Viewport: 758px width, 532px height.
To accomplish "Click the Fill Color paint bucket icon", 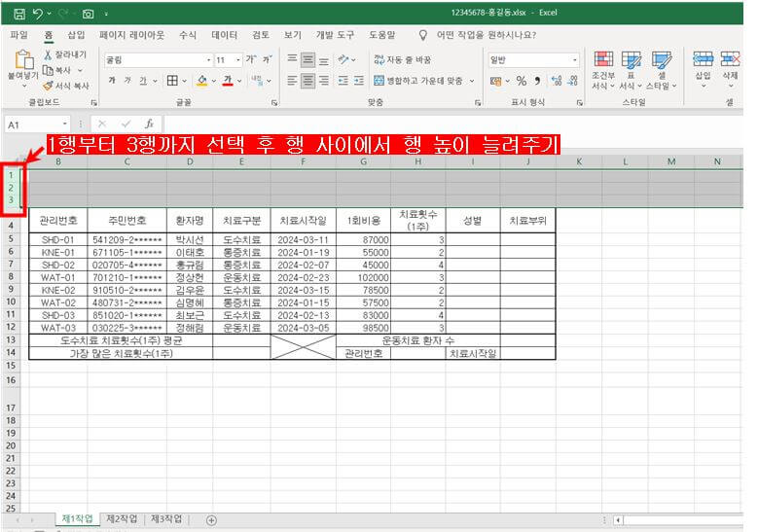I will click(x=202, y=81).
